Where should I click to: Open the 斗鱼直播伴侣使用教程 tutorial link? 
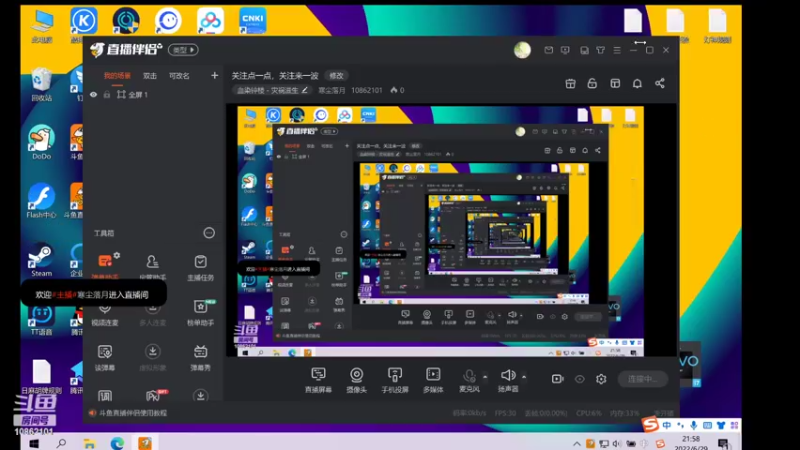point(133,413)
